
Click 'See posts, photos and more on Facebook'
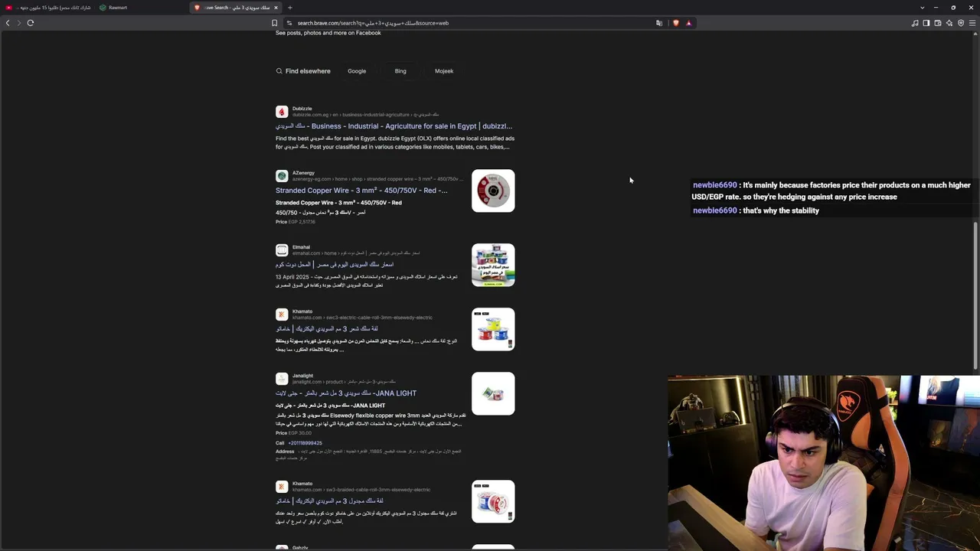(328, 33)
